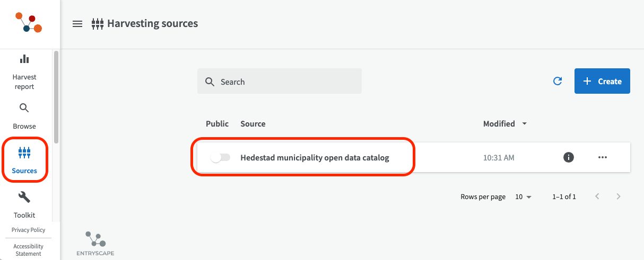Open the Privacy Policy link
Viewport: 644px width, 260px height.
click(29, 230)
